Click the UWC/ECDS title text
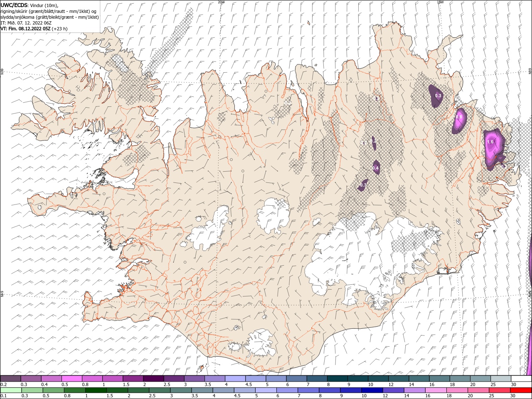532x399 pixels. tap(14, 5)
